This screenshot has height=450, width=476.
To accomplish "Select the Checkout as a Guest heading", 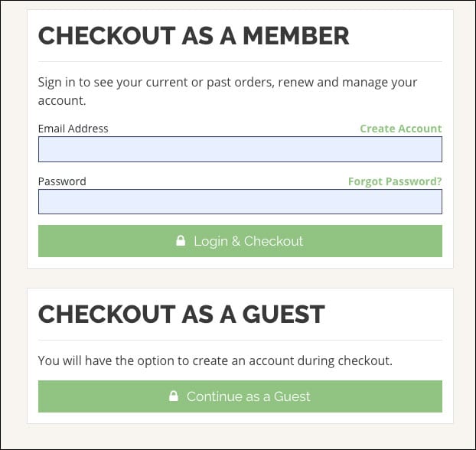I will pyautogui.click(x=181, y=315).
